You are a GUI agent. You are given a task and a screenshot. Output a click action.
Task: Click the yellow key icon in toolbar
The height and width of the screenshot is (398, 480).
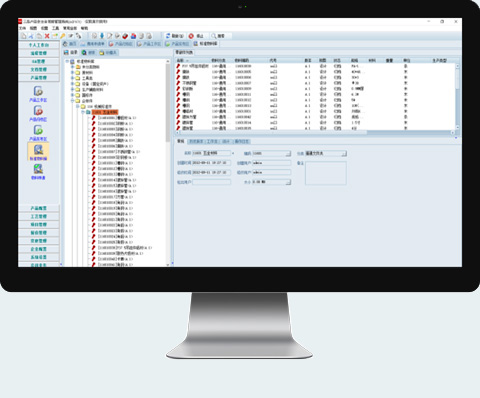(62, 36)
